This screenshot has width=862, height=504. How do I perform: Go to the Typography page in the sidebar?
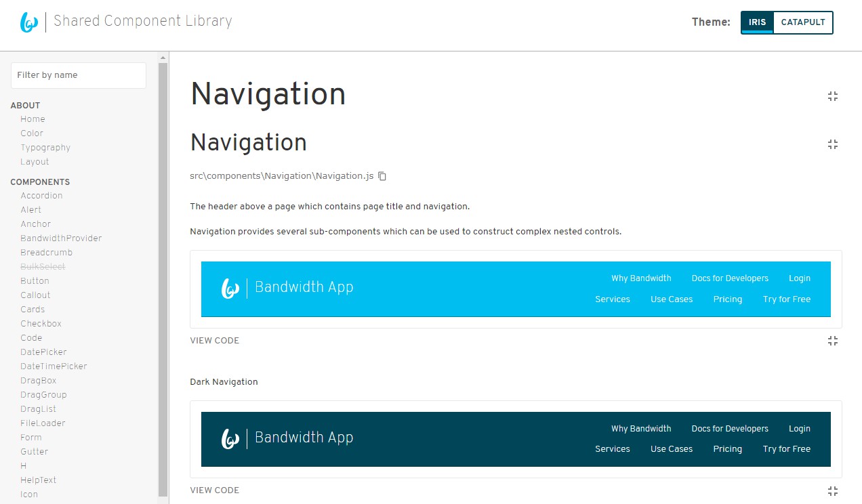coord(45,148)
